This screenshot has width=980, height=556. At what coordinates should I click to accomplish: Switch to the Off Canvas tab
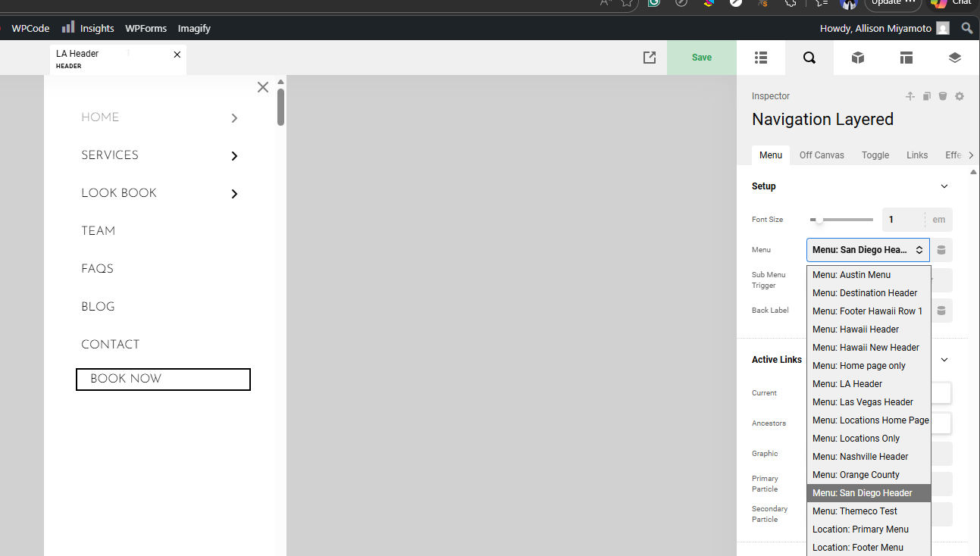[x=822, y=155]
